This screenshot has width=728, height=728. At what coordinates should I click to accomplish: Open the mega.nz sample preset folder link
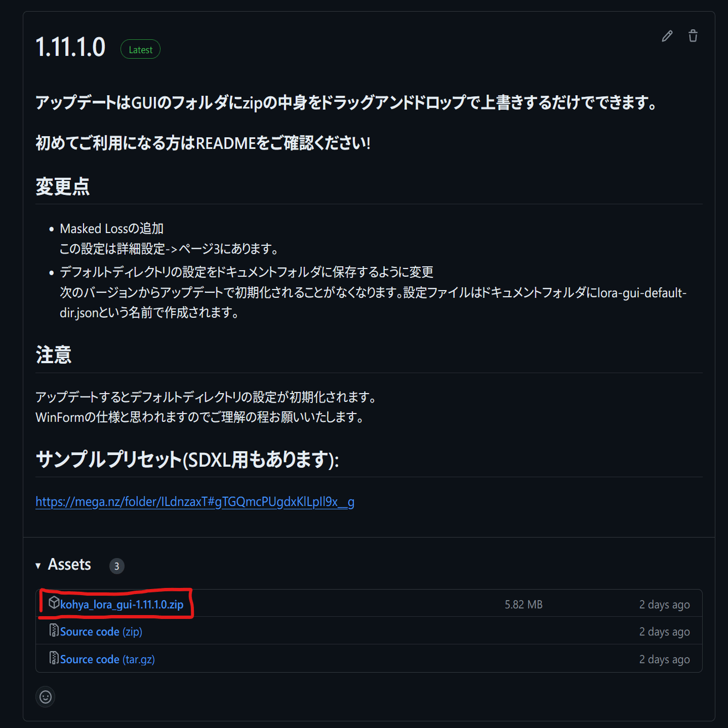(x=195, y=502)
